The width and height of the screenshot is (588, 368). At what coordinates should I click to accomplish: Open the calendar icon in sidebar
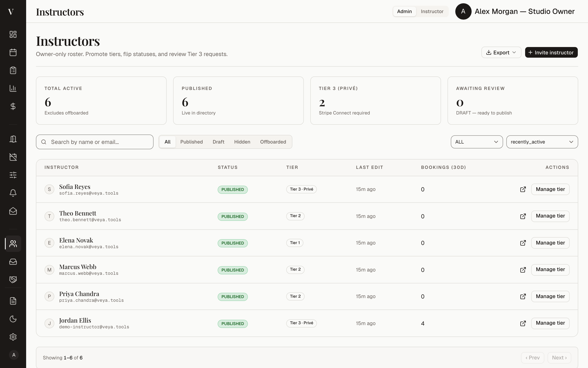(13, 52)
